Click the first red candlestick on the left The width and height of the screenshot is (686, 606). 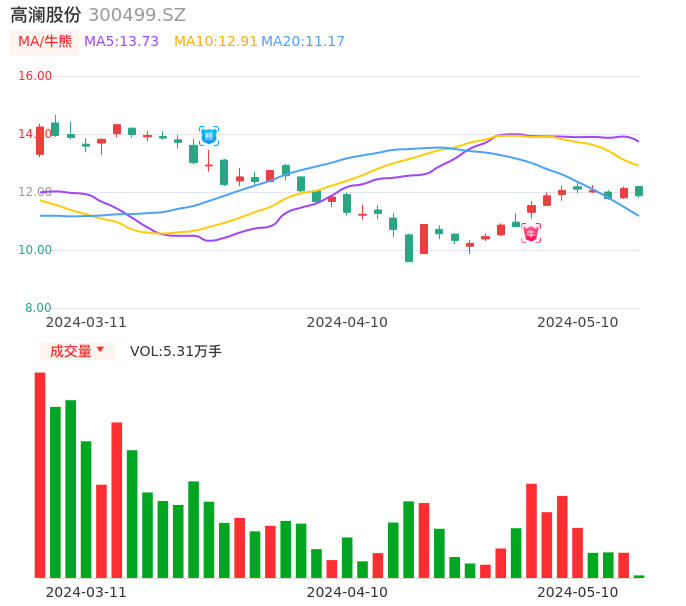click(40, 140)
